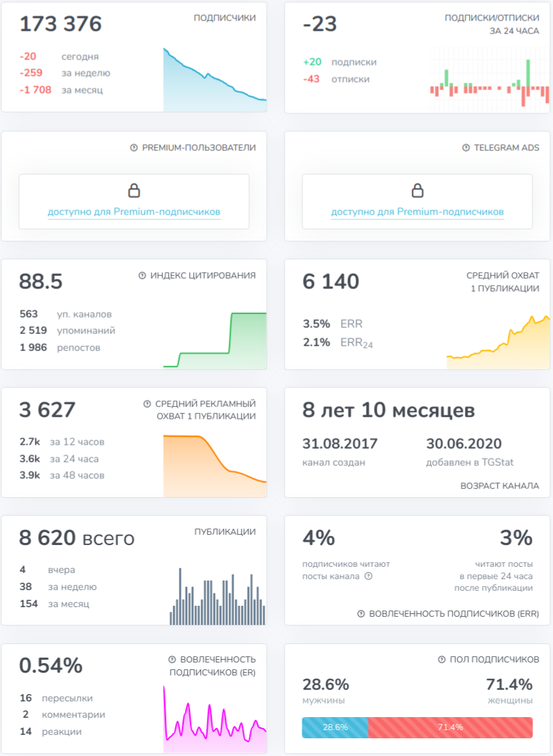Click TGStat added date 30.06.2020

point(464,444)
